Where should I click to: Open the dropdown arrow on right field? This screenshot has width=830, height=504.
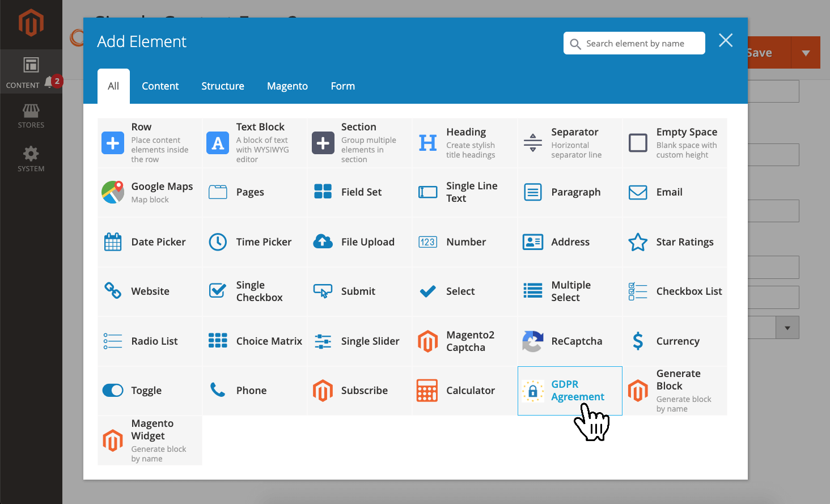point(787,328)
